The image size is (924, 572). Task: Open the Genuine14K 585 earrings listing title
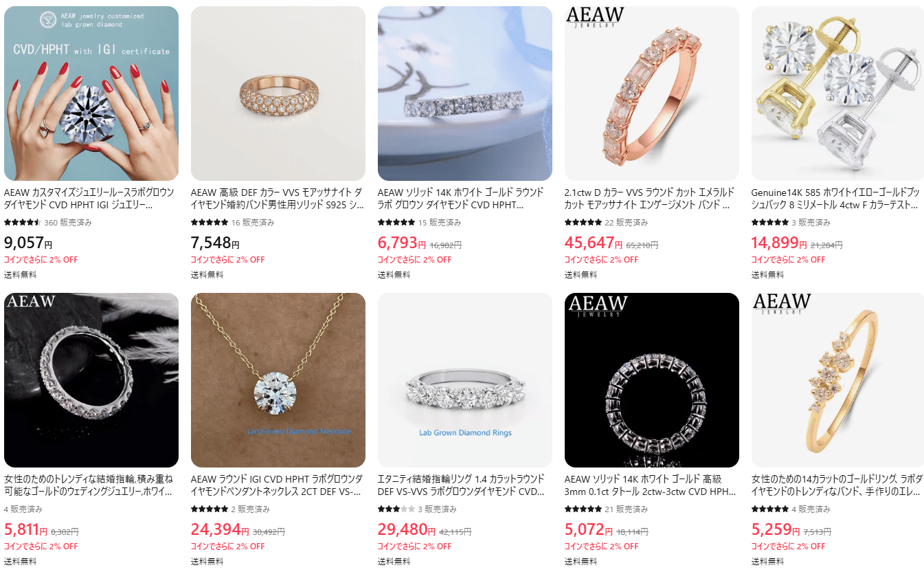835,199
